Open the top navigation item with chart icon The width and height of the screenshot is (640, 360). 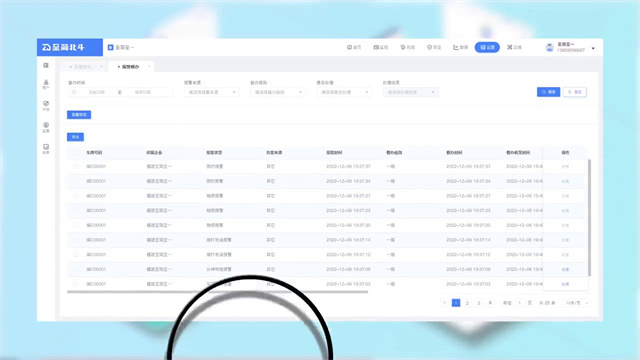(460, 47)
